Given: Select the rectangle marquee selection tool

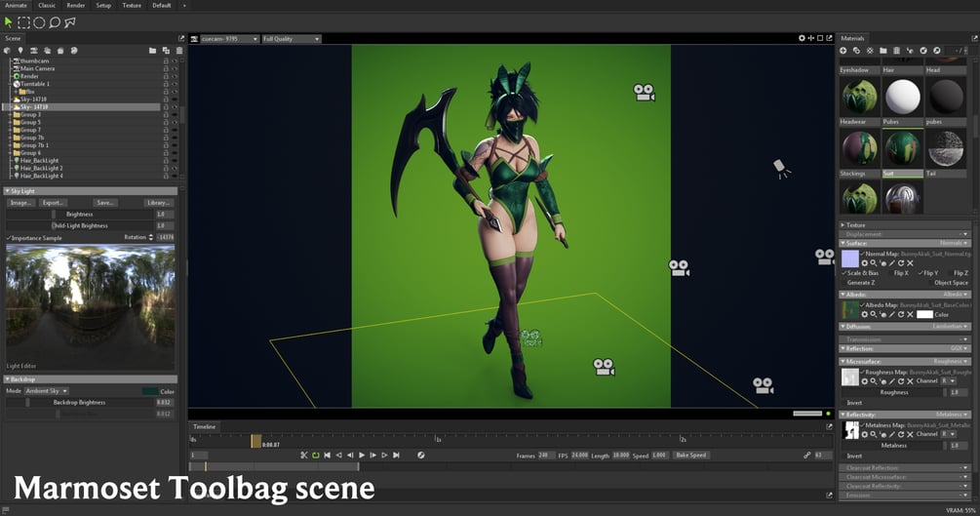Looking at the screenshot, I should (x=23, y=22).
